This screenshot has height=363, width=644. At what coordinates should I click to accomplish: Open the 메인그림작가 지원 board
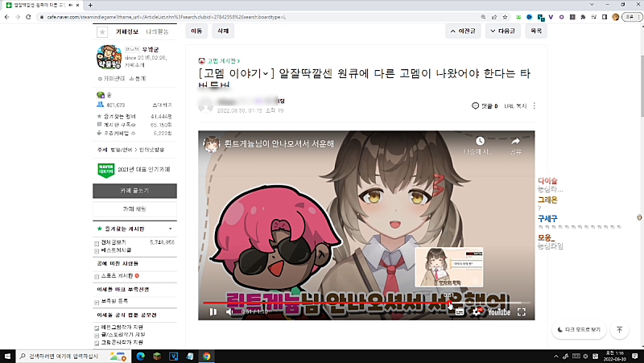122,328
